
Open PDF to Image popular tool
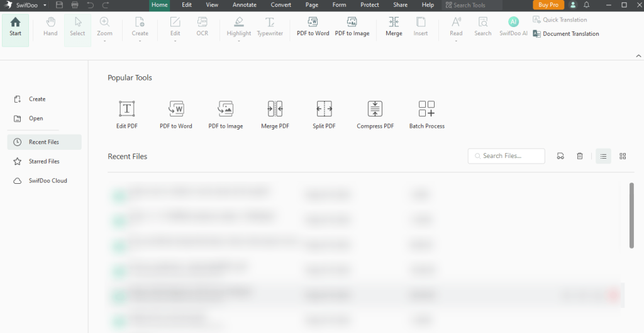pyautogui.click(x=226, y=115)
